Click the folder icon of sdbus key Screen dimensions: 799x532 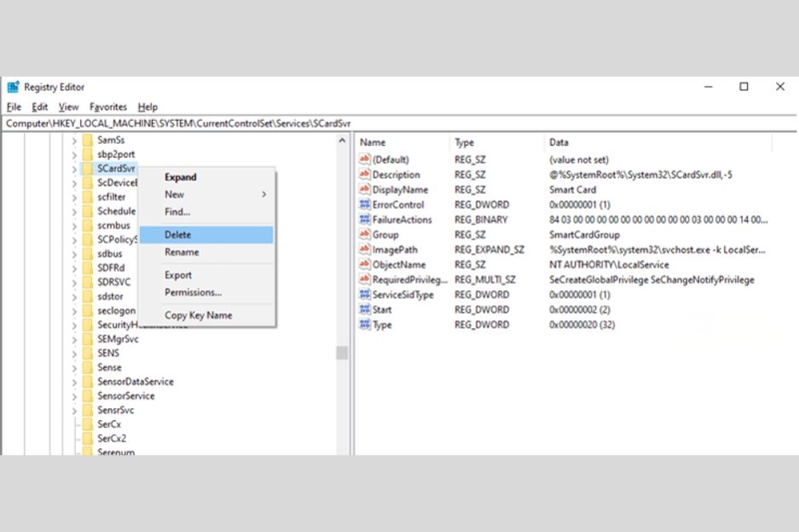(x=88, y=254)
